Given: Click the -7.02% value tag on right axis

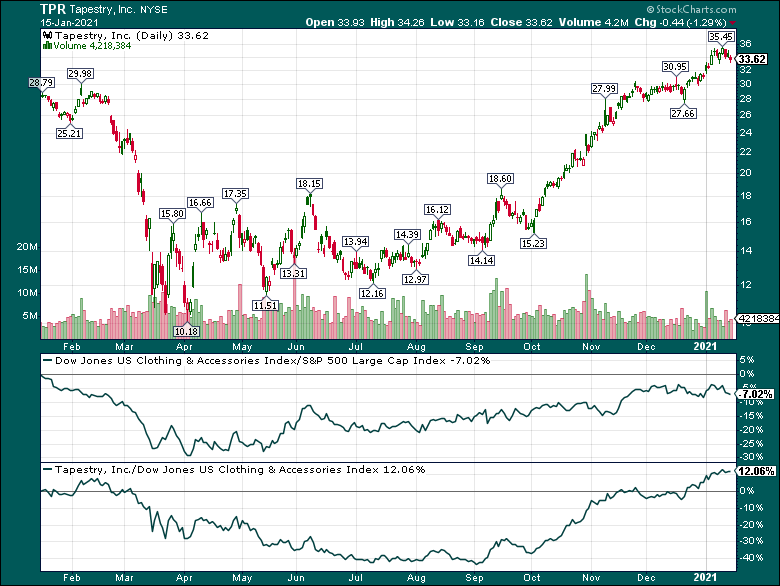Looking at the screenshot, I should 755,394.
